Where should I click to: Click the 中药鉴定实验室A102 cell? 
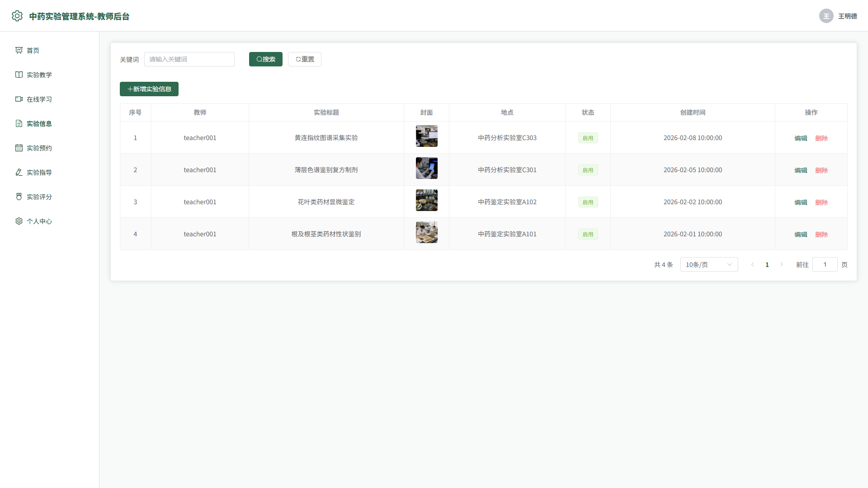click(507, 202)
